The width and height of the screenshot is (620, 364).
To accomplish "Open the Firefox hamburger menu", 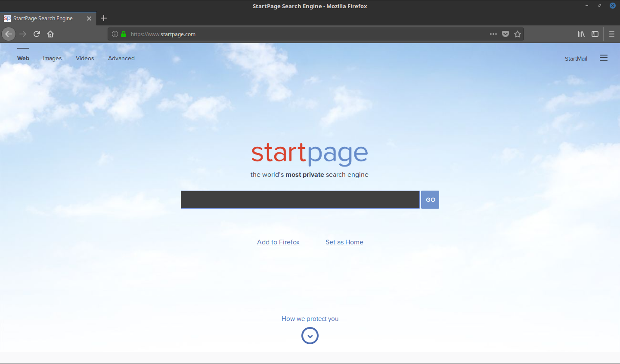I will pyautogui.click(x=612, y=34).
